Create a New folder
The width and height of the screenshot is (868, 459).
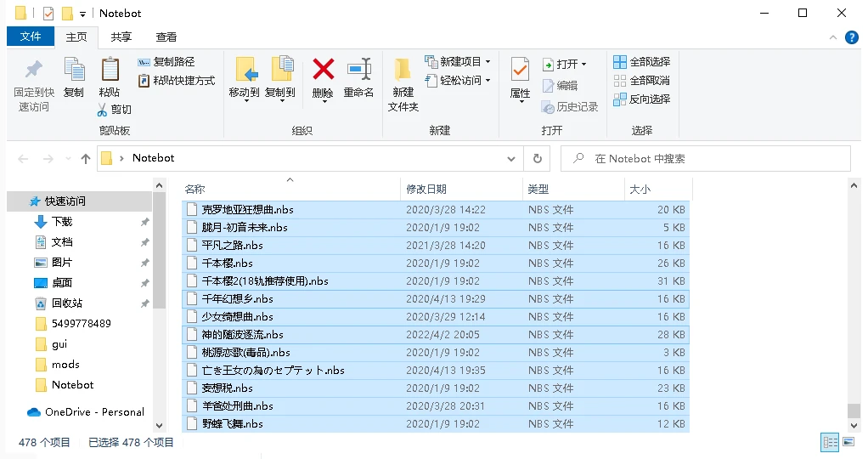point(403,84)
